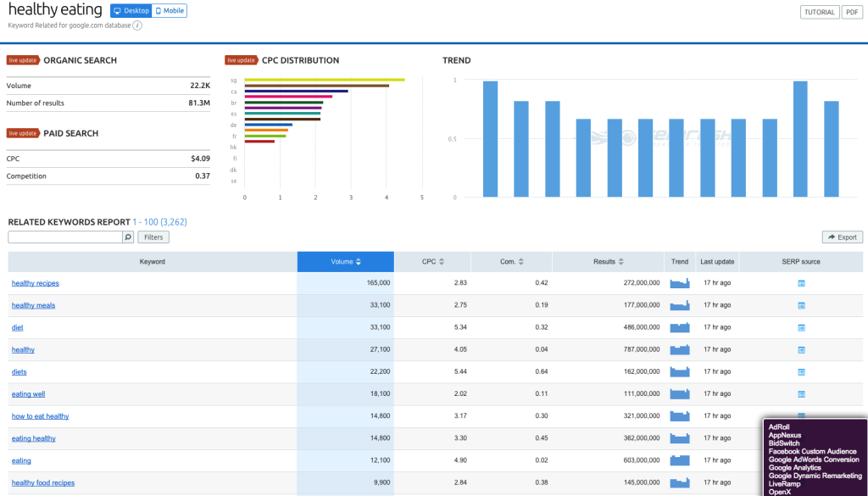The height and width of the screenshot is (496, 868).
Task: Click the keyword filter search field
Action: pyautogui.click(x=65, y=237)
